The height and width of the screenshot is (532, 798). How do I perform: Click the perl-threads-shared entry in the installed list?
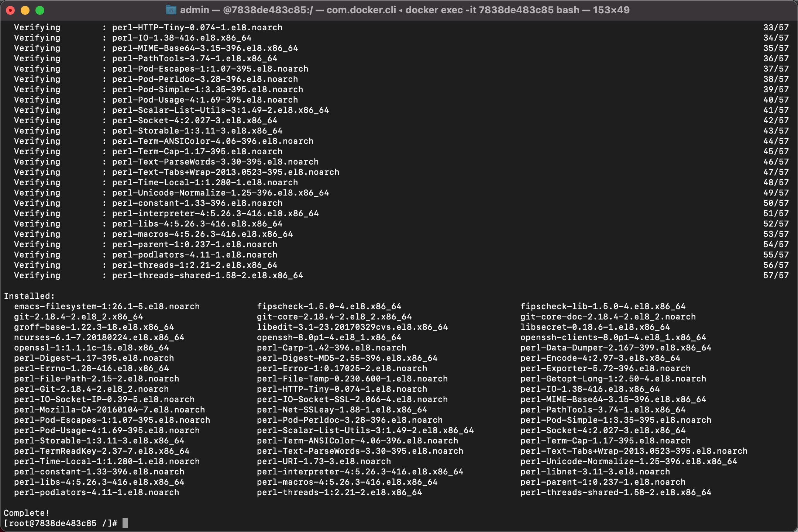[616, 492]
